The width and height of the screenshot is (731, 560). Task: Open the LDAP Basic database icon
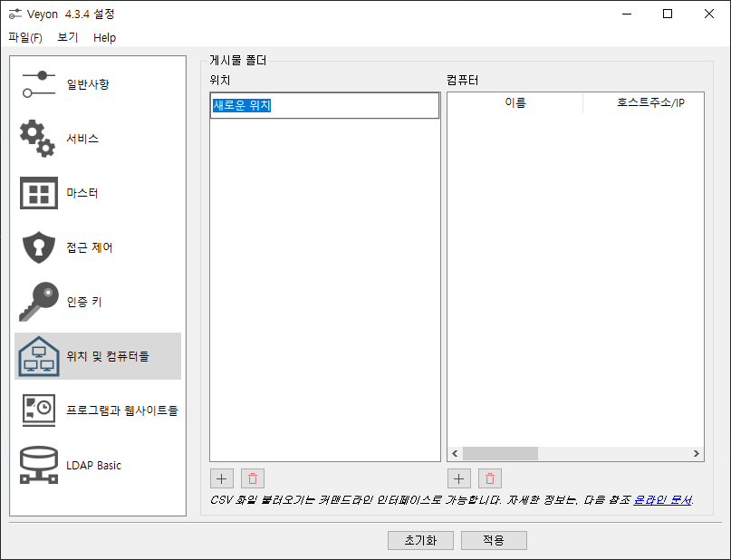tap(39, 465)
